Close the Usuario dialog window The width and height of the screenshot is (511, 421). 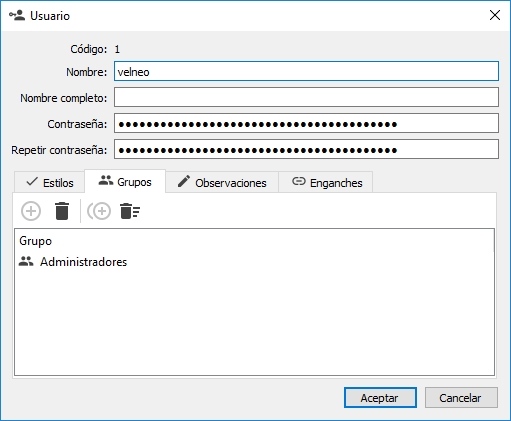(x=495, y=15)
